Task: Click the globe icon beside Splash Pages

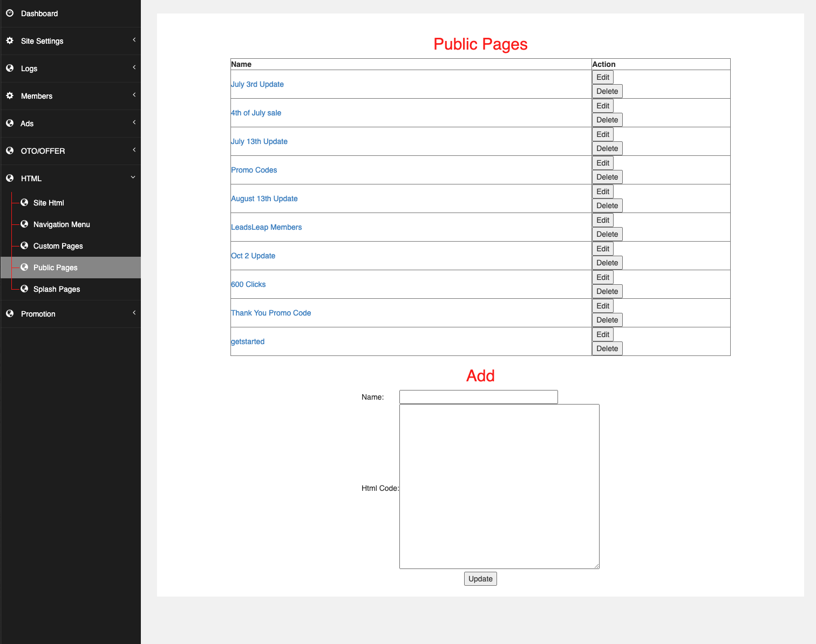Action: pos(24,289)
